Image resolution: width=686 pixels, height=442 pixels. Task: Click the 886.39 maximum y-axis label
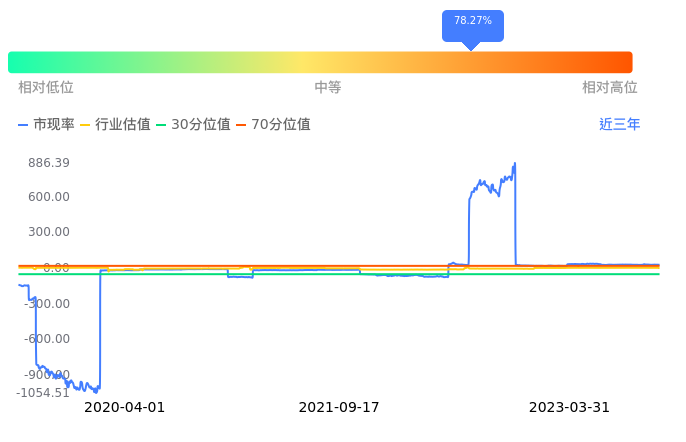click(x=48, y=163)
